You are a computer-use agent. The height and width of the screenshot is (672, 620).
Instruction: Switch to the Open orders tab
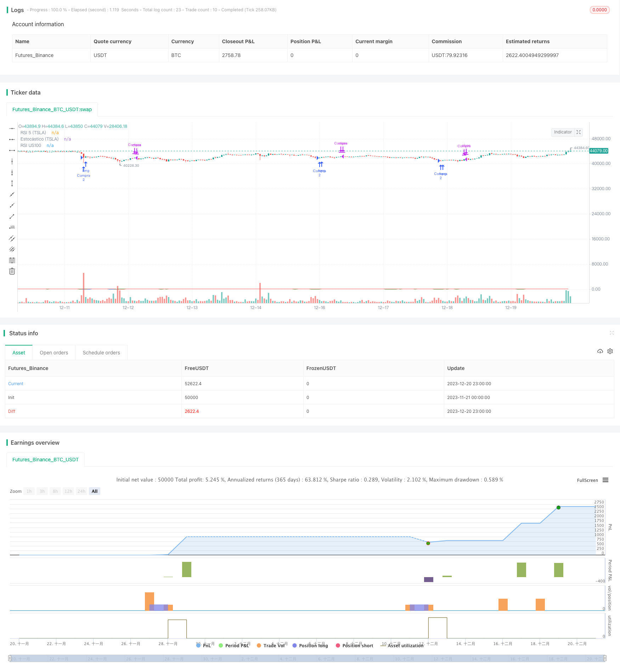54,353
